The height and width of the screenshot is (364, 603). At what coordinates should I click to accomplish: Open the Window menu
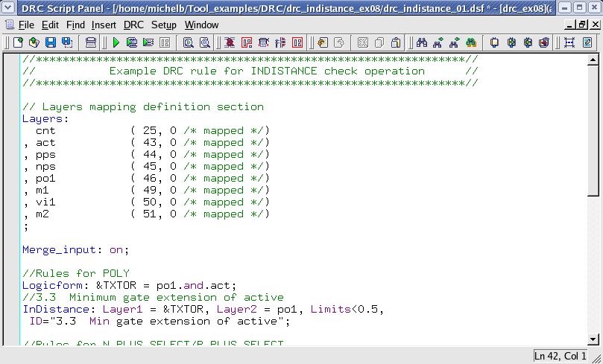[201, 25]
